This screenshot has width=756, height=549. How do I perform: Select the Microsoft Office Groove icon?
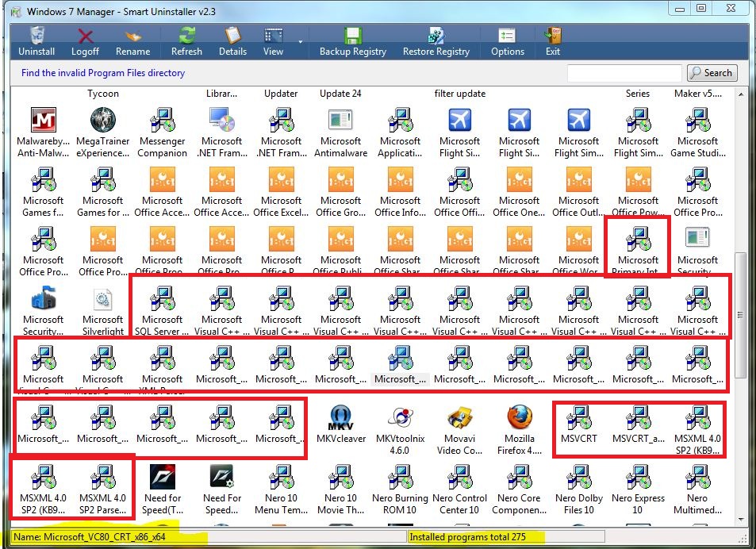[x=340, y=179]
